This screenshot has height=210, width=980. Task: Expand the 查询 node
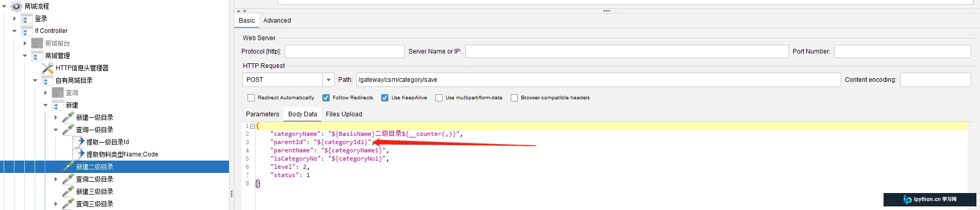tap(46, 93)
